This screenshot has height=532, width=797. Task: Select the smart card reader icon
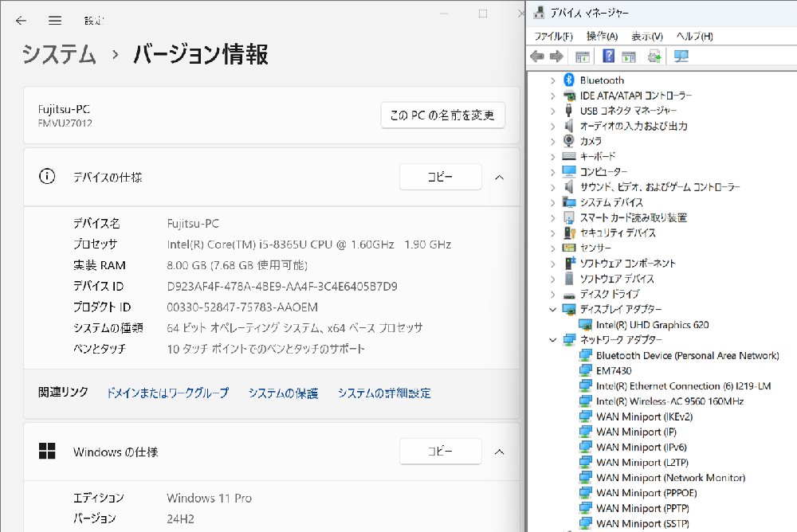tap(569, 217)
